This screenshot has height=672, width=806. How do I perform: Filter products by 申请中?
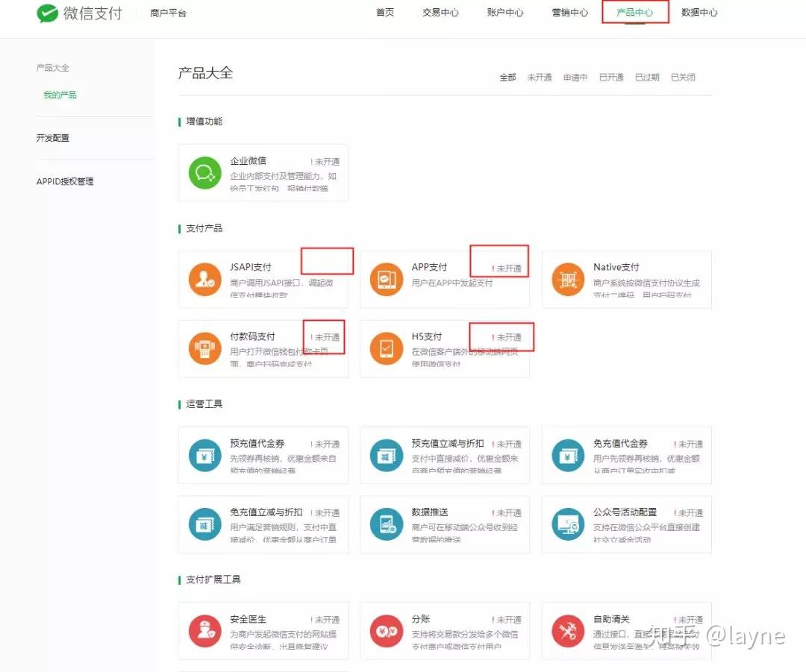pyautogui.click(x=575, y=77)
